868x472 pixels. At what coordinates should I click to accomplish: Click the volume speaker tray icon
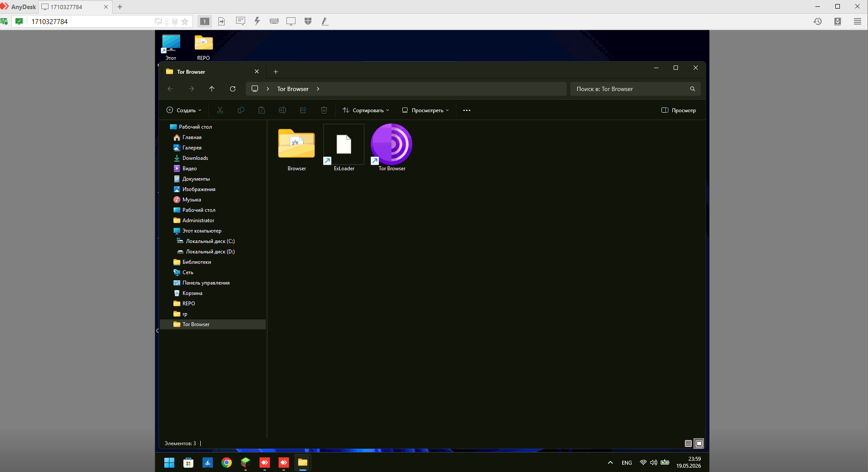654,462
